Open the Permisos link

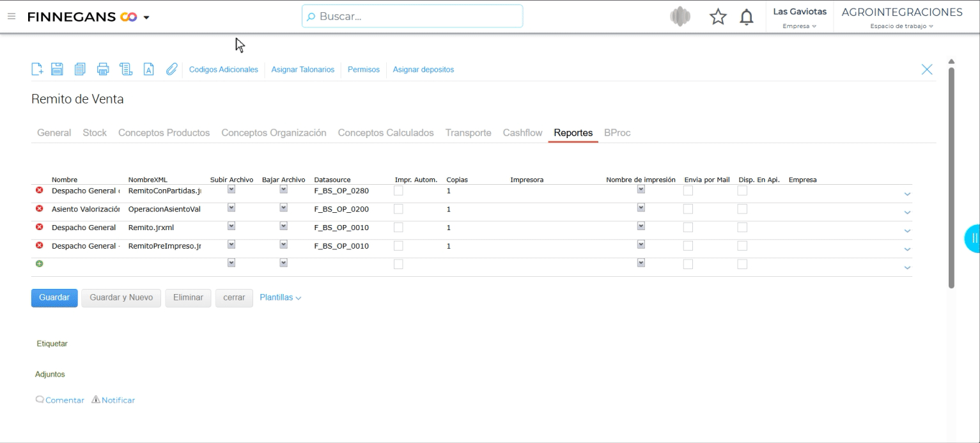click(x=364, y=70)
